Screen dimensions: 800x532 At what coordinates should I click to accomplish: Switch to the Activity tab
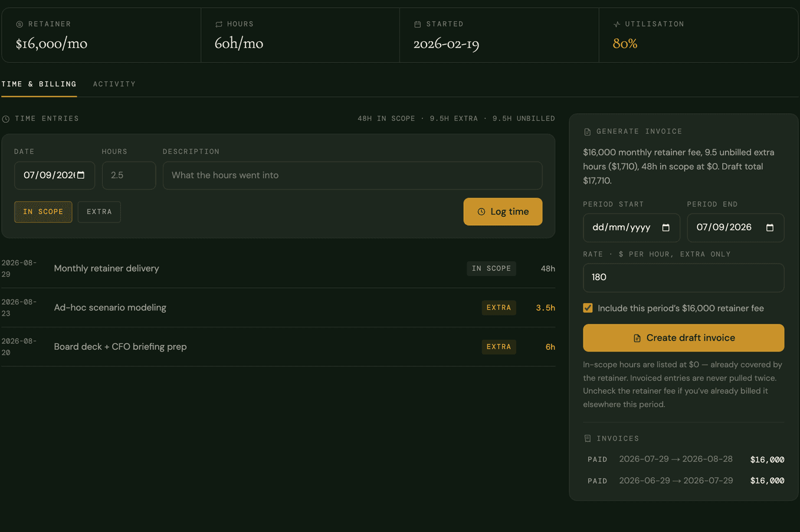click(x=114, y=84)
